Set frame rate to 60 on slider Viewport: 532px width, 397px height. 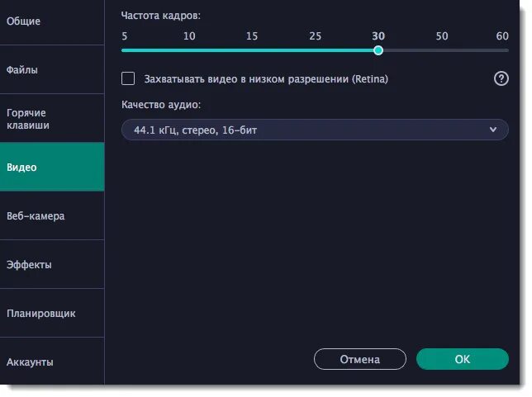pos(502,36)
